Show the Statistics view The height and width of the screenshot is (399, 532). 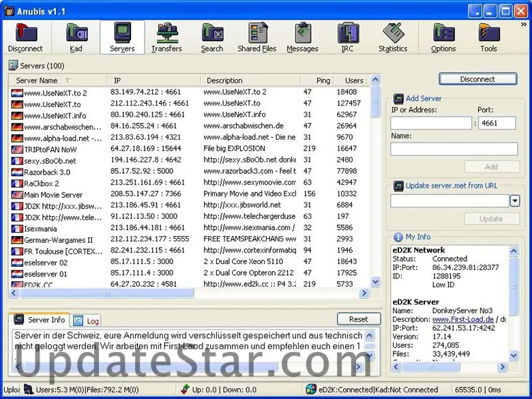pyautogui.click(x=393, y=38)
